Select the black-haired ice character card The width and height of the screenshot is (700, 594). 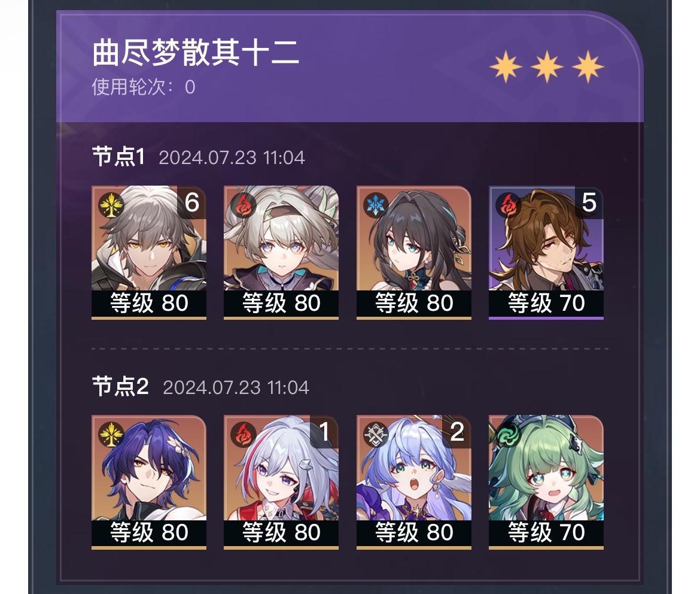414,253
